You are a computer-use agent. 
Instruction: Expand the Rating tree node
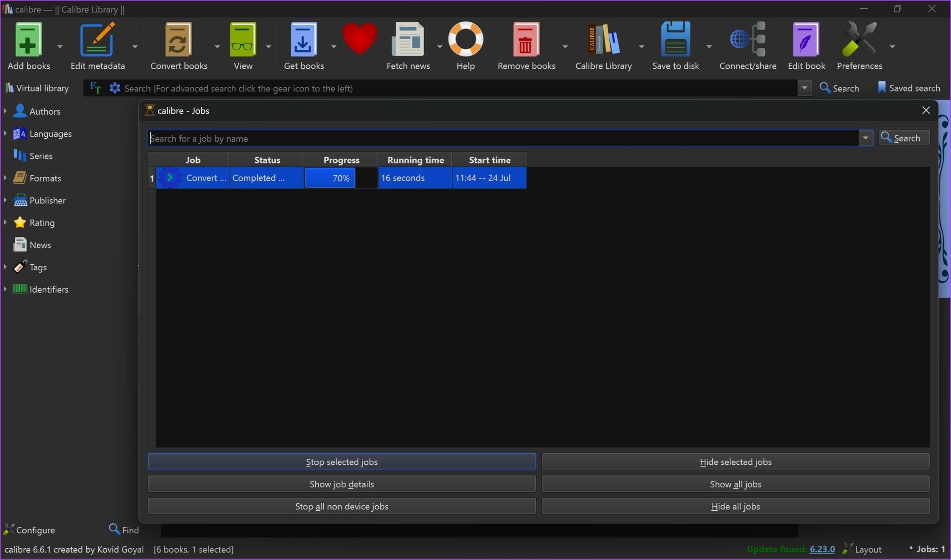[x=5, y=222]
